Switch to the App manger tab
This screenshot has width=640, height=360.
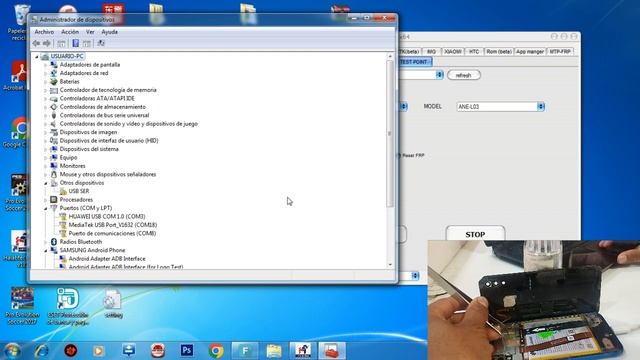coord(530,51)
